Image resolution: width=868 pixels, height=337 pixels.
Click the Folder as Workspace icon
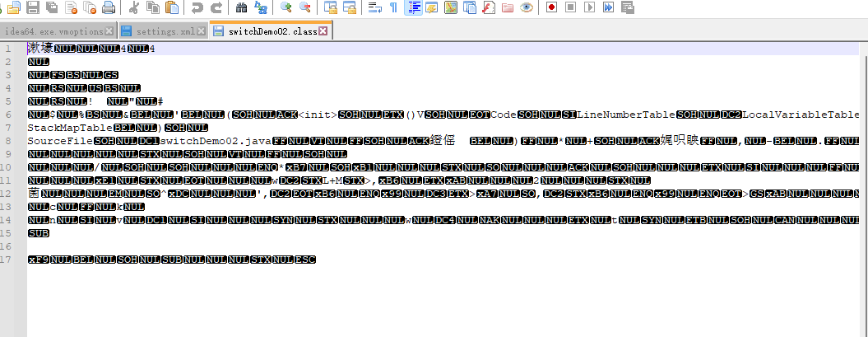508,7
